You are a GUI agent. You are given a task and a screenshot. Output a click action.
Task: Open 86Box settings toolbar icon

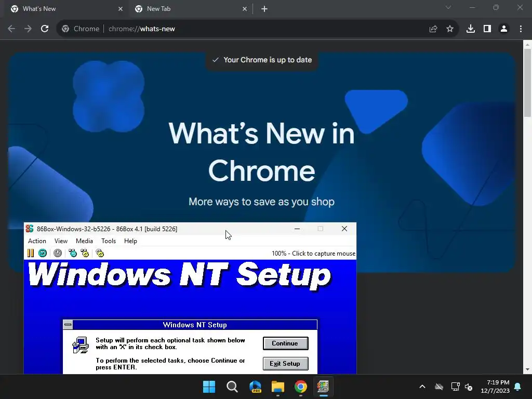click(x=100, y=253)
